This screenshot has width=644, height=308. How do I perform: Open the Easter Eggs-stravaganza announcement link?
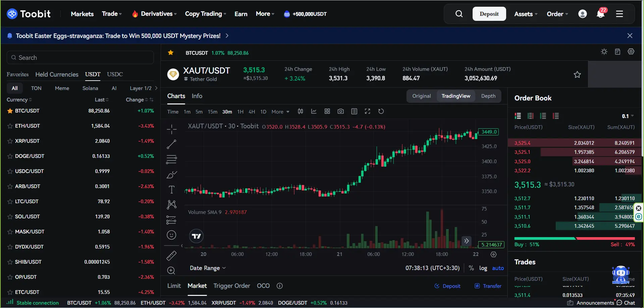[118, 36]
